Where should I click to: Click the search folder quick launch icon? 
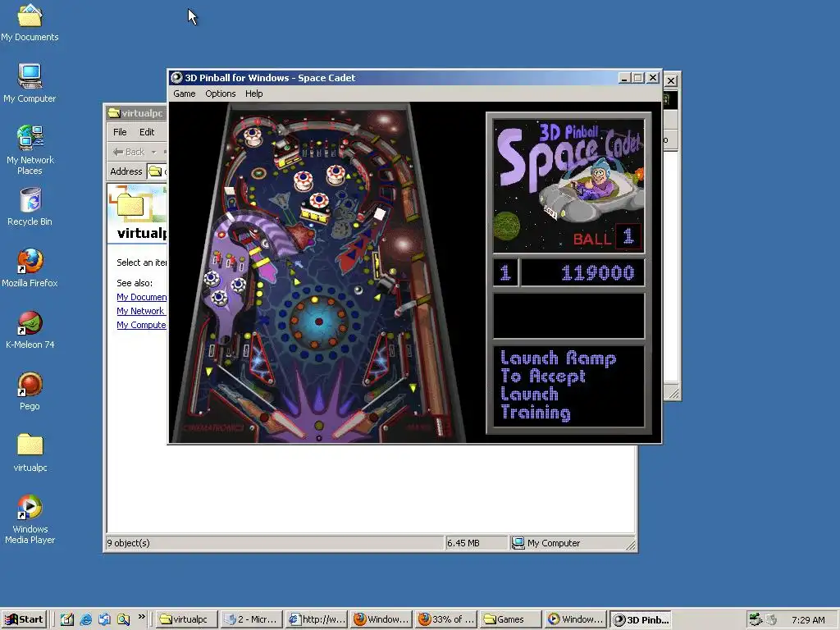pyautogui.click(x=123, y=619)
